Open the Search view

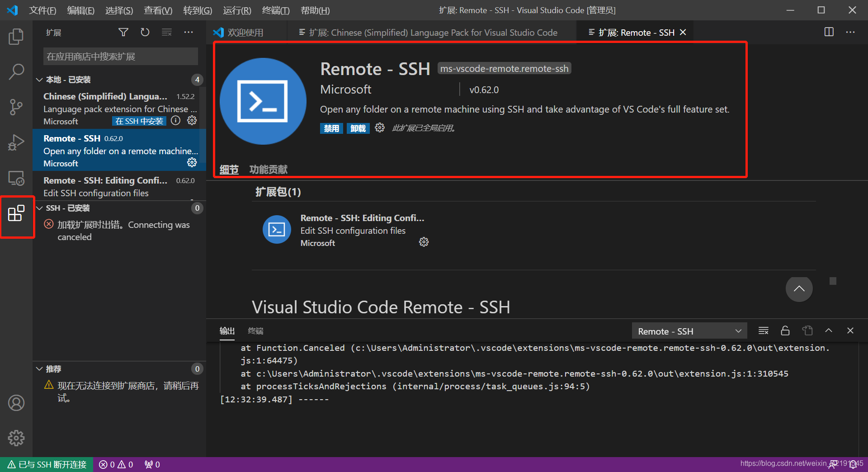click(16, 71)
